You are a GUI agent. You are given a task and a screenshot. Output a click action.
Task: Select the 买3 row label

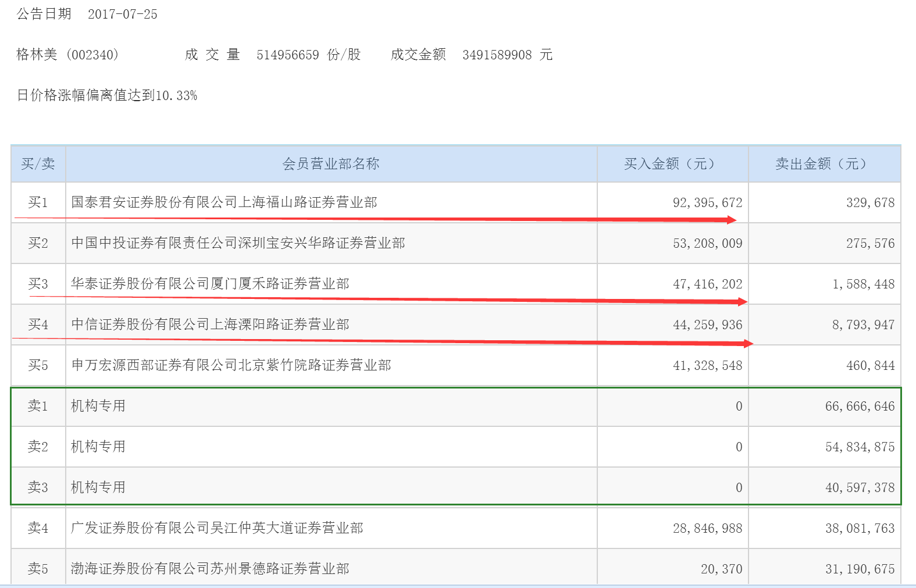[x=38, y=284]
